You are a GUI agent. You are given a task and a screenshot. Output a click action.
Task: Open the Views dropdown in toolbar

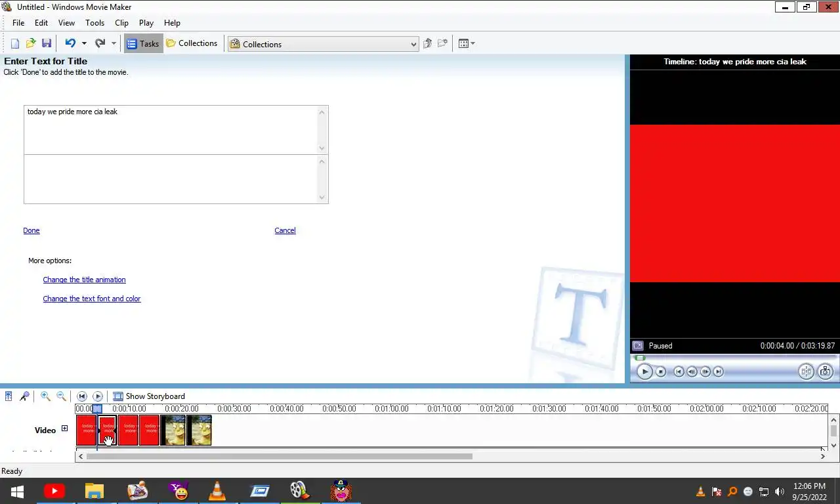pos(467,43)
